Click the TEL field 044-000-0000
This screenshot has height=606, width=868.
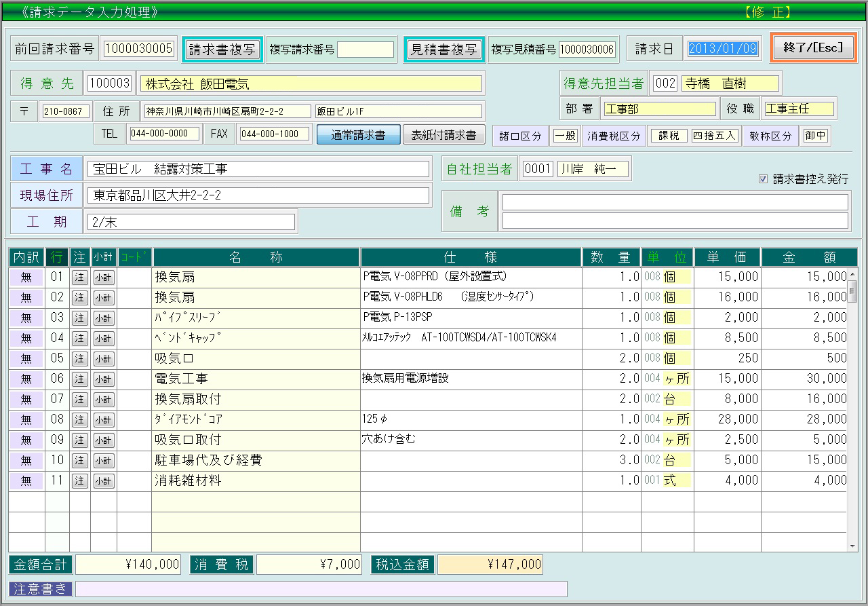(x=164, y=134)
